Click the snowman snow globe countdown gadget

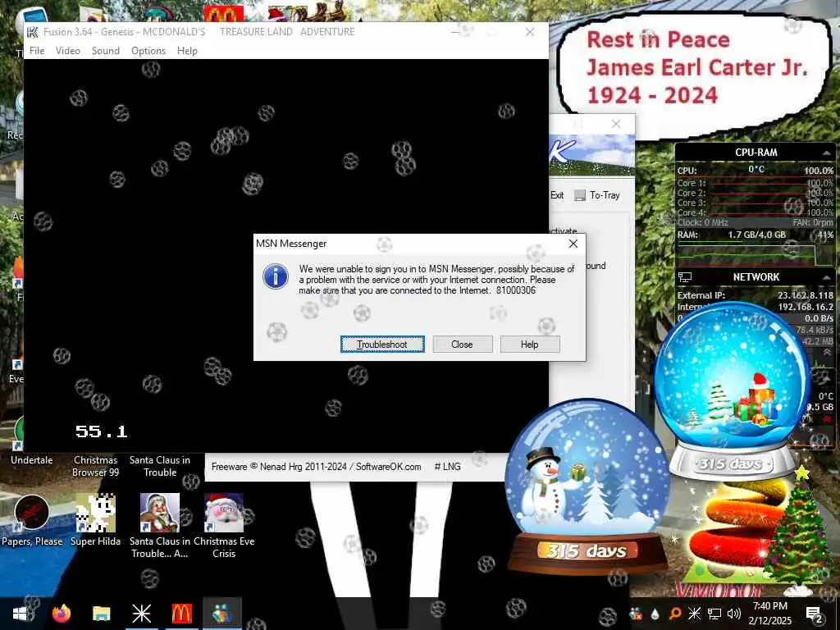click(587, 487)
